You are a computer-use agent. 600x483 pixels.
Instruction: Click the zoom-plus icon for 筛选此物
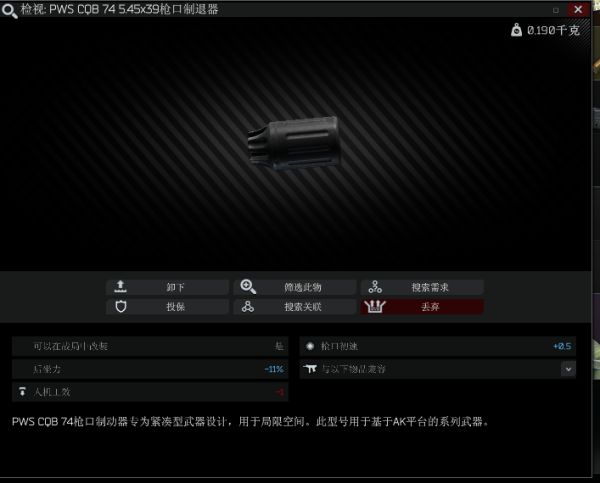(x=248, y=287)
